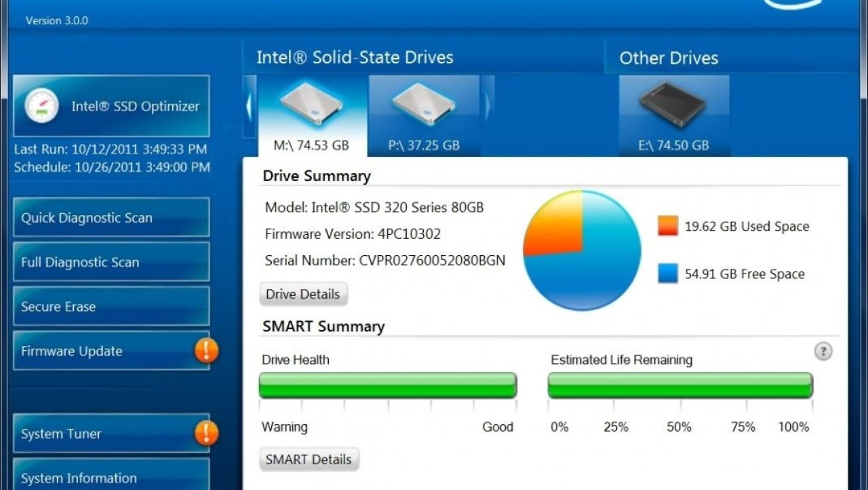Show more Intel drives with right arrow
This screenshot has width=868, height=490.
click(x=487, y=106)
